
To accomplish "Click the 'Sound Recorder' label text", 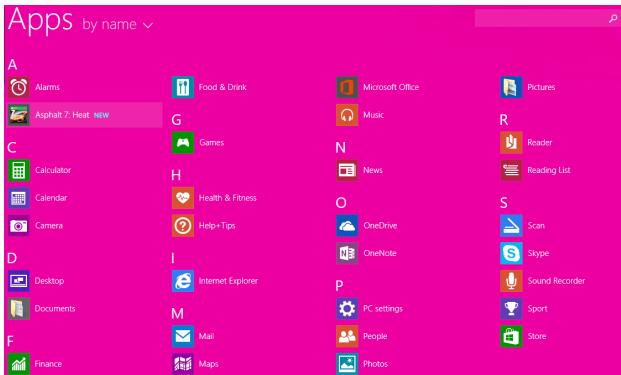I will [556, 281].
